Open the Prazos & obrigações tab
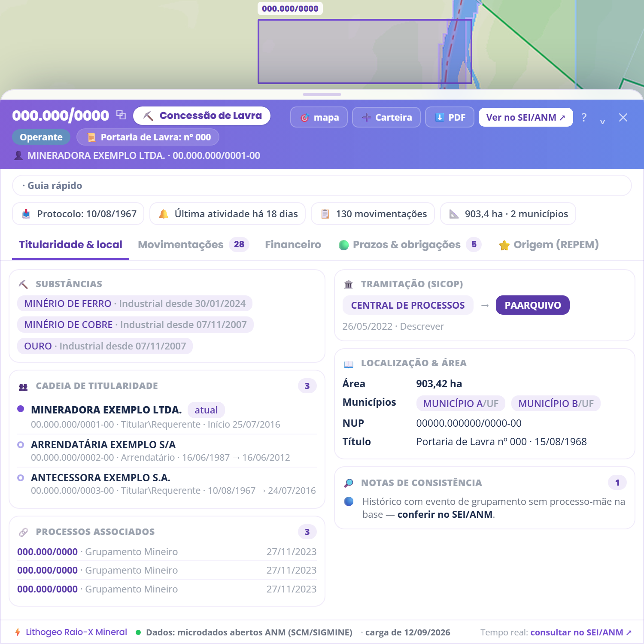This screenshot has height=644, width=644. pos(410,245)
